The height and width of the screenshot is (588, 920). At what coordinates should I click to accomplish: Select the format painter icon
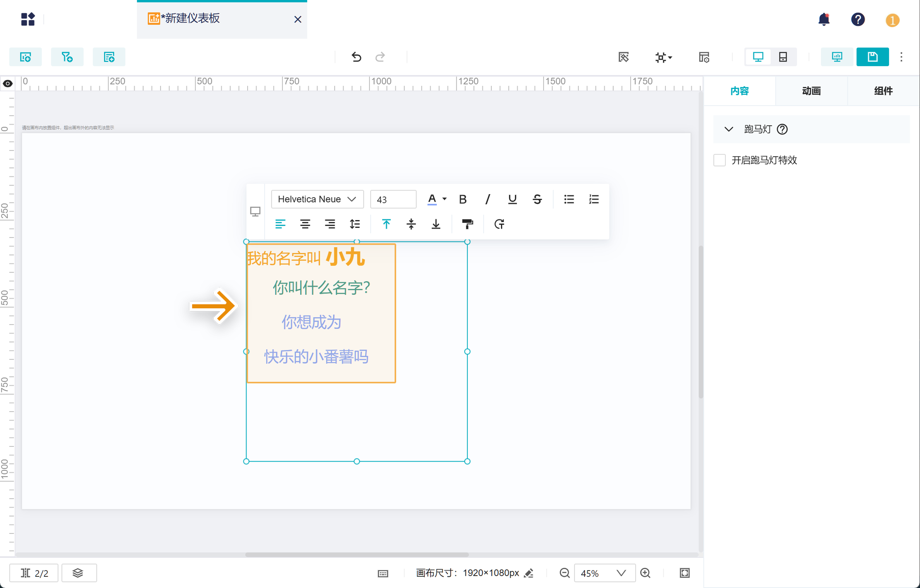[x=467, y=224]
